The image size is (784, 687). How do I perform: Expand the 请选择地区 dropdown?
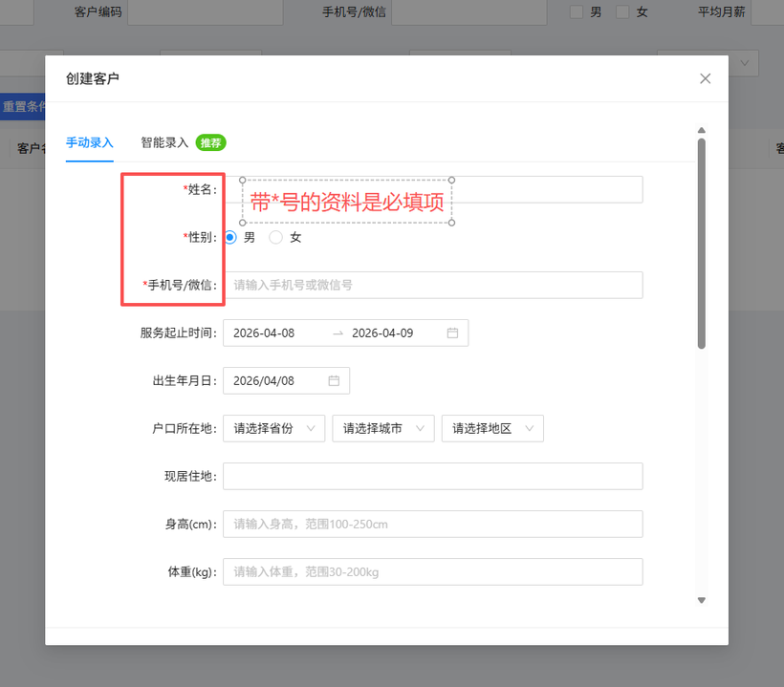(492, 428)
